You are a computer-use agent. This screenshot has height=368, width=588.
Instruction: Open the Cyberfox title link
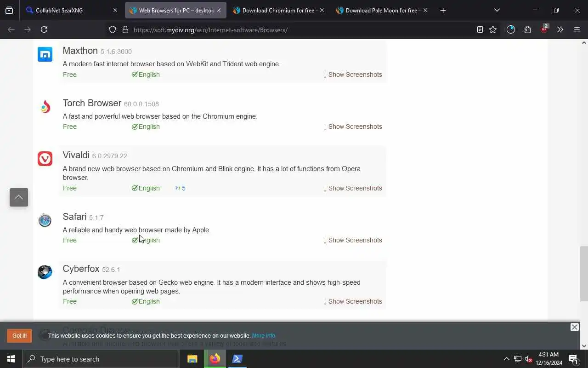click(81, 269)
